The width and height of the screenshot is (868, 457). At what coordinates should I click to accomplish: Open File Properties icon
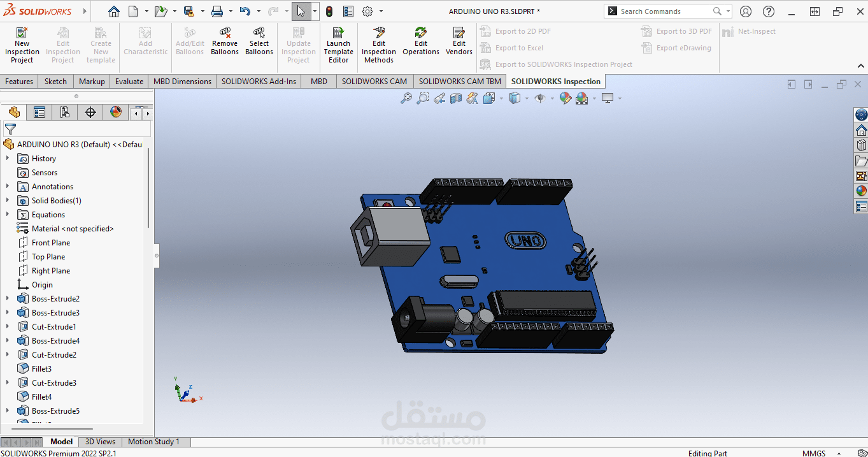click(348, 11)
